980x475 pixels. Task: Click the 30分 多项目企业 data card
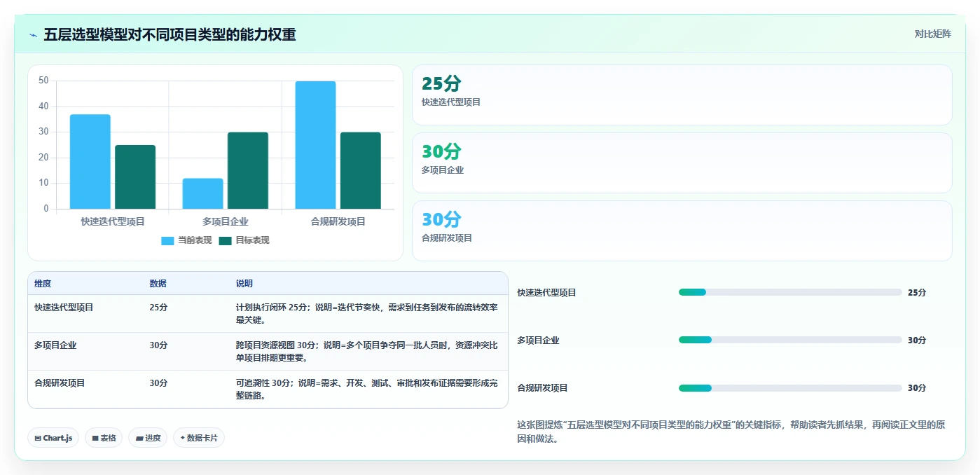click(x=682, y=163)
